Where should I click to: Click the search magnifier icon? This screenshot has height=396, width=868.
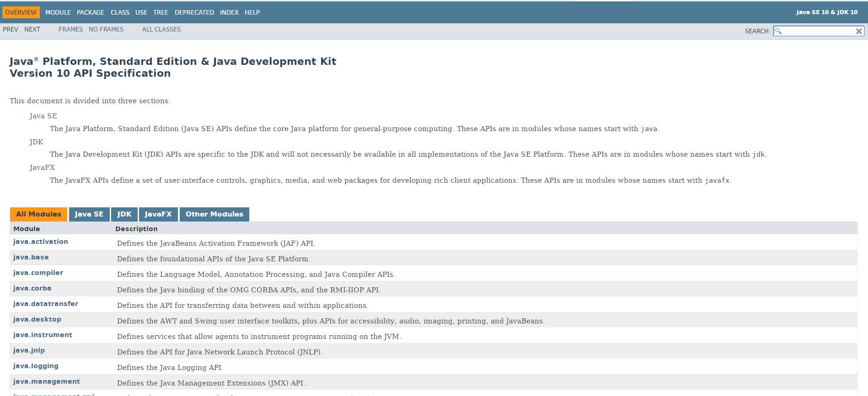click(x=778, y=31)
